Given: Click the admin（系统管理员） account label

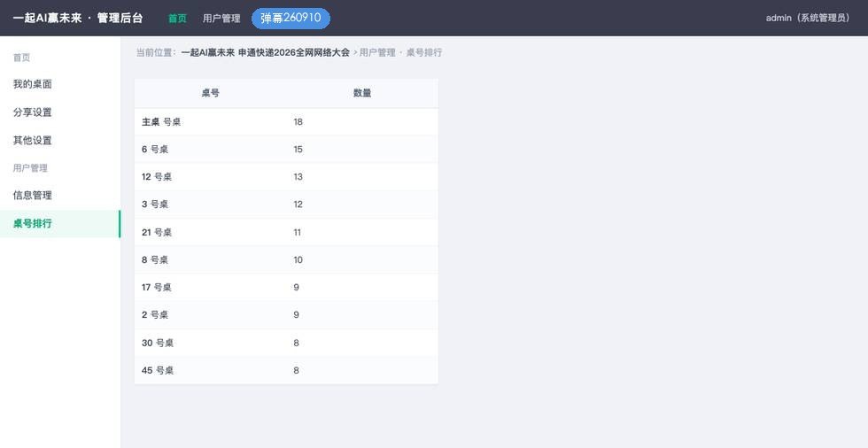Looking at the screenshot, I should 808,19.
